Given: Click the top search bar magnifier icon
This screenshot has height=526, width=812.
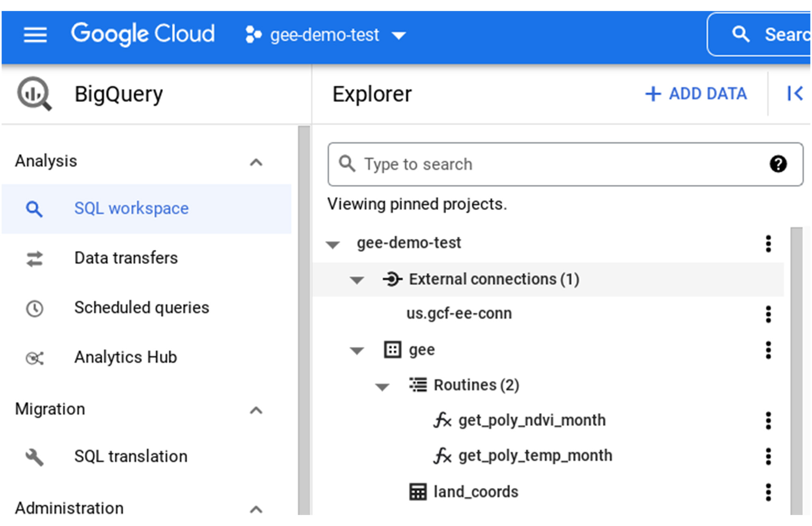Looking at the screenshot, I should point(741,35).
